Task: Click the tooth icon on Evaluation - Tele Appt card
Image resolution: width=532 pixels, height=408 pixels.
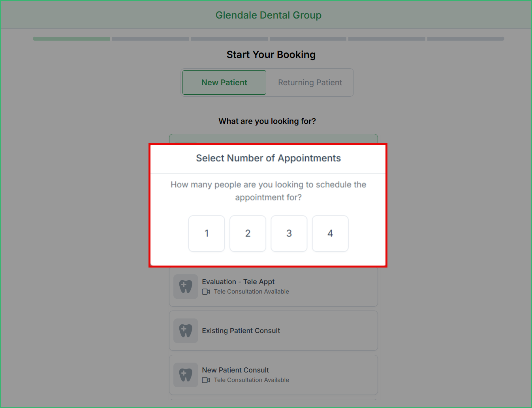Action: click(186, 286)
